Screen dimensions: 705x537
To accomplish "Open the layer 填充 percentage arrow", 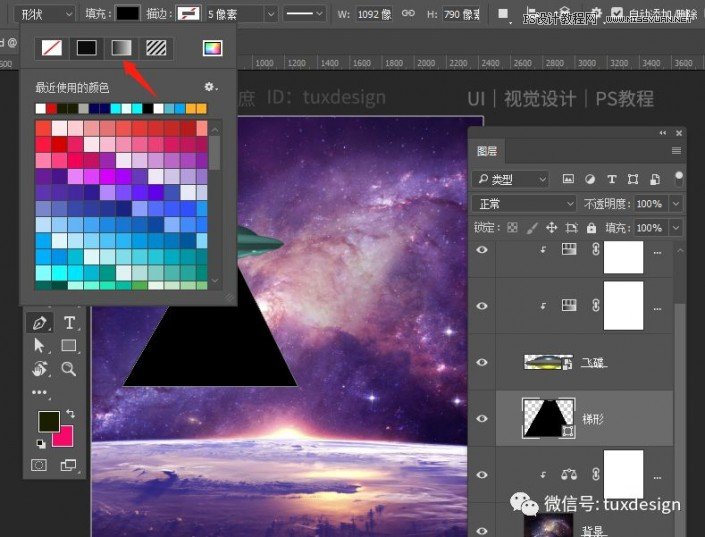I will click(x=676, y=228).
